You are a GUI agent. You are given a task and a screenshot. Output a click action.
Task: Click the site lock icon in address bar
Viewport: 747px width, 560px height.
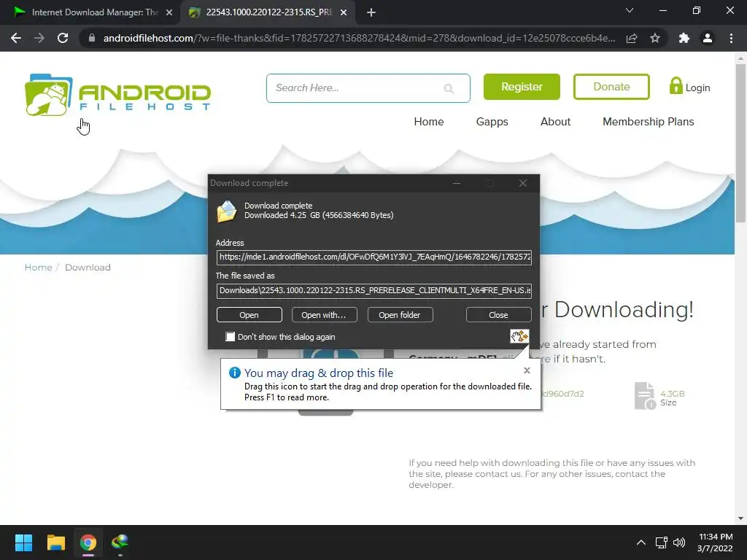point(92,38)
